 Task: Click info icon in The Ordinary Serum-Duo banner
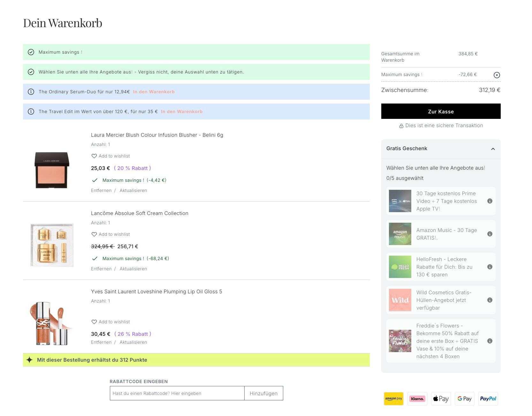[31, 92]
